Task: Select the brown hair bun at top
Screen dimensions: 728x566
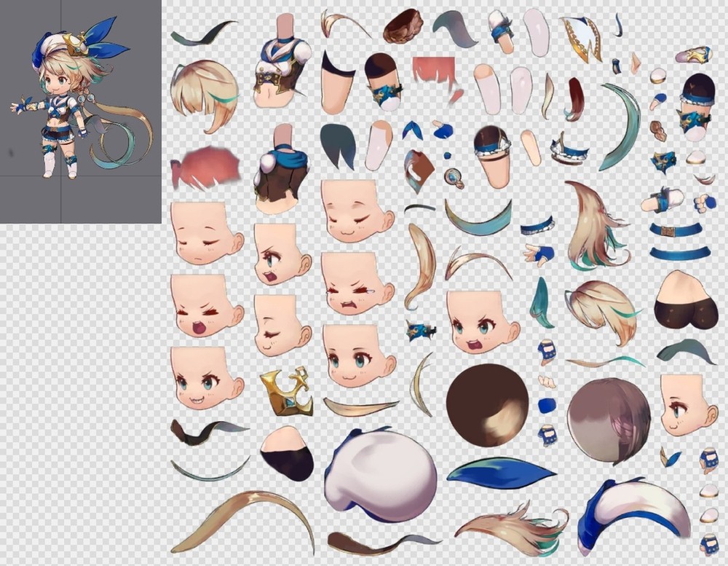Action: click(404, 27)
